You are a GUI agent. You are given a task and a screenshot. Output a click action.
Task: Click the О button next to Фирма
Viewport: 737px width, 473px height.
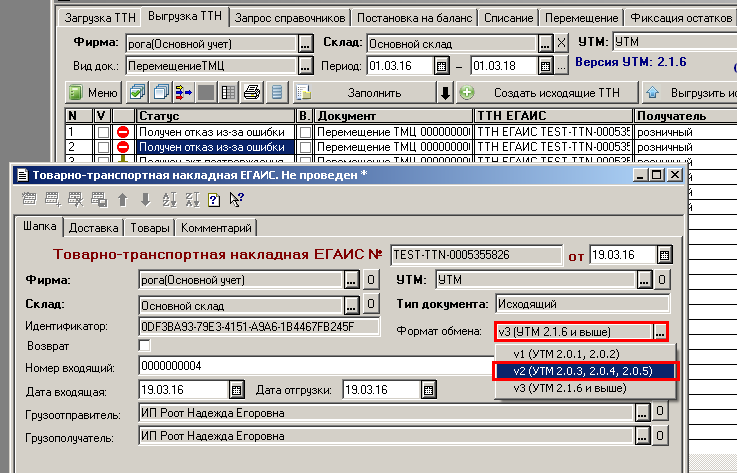370,280
